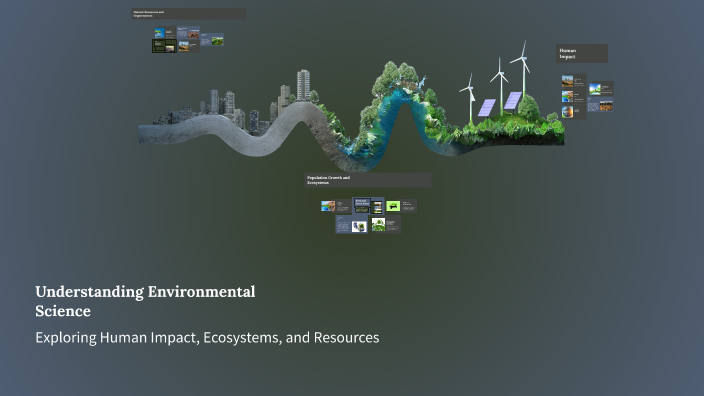Open the desert slide under Human Impact
This screenshot has width=704, height=396.
tap(574, 81)
